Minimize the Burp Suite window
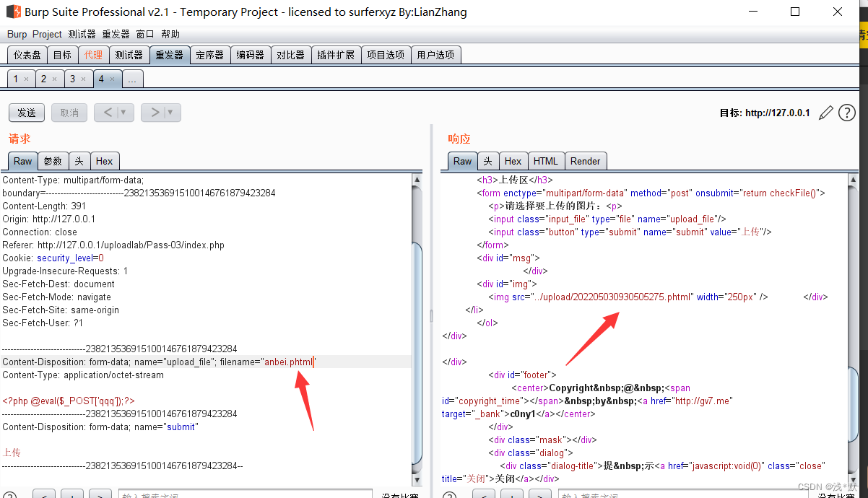 tap(753, 12)
